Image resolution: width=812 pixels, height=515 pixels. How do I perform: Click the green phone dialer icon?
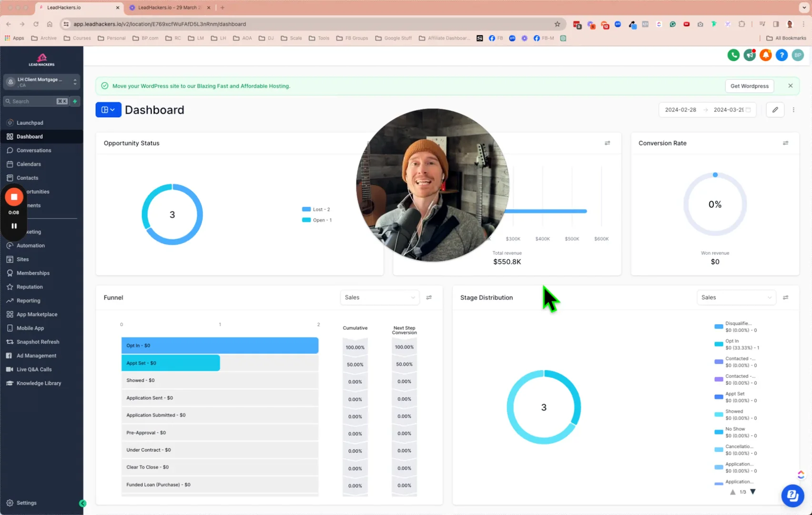click(733, 55)
